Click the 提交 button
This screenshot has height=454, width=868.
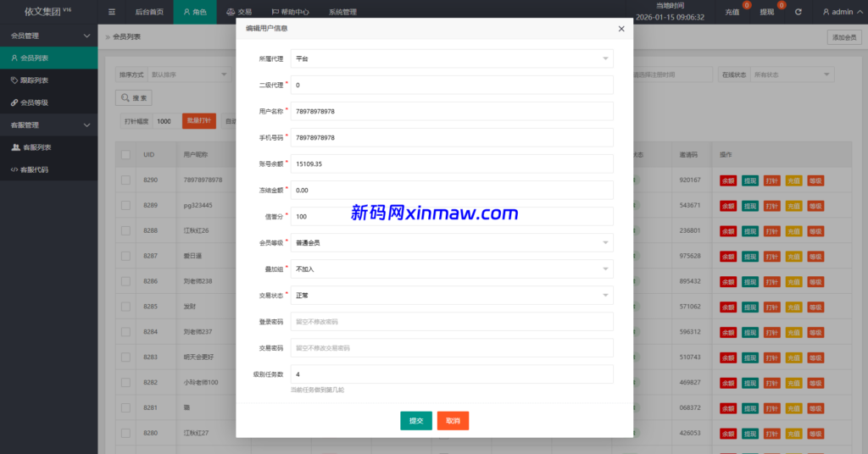(x=416, y=421)
